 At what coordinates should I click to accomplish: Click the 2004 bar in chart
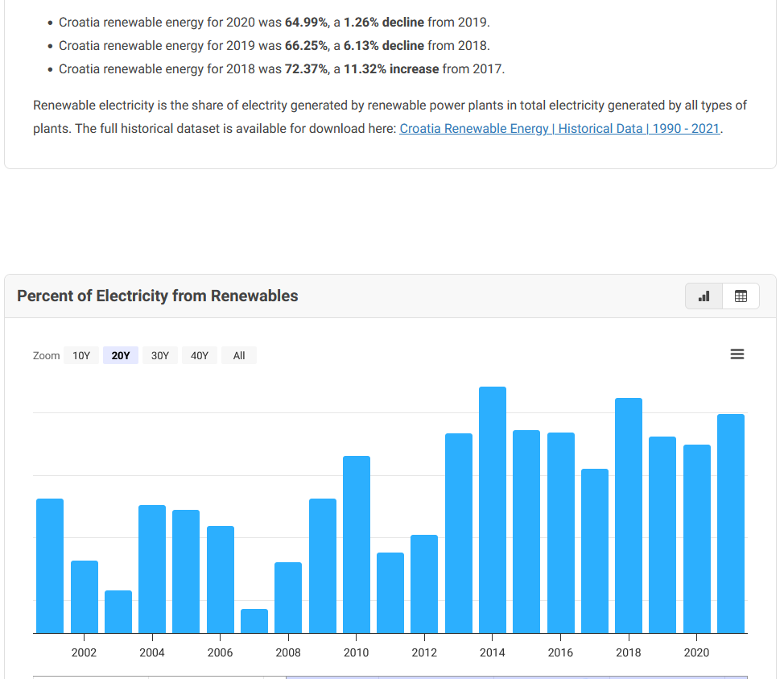point(152,569)
